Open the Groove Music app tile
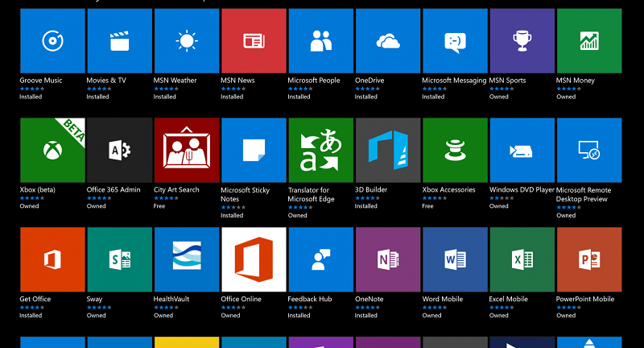Image resolution: width=644 pixels, height=348 pixels. pos(52,41)
